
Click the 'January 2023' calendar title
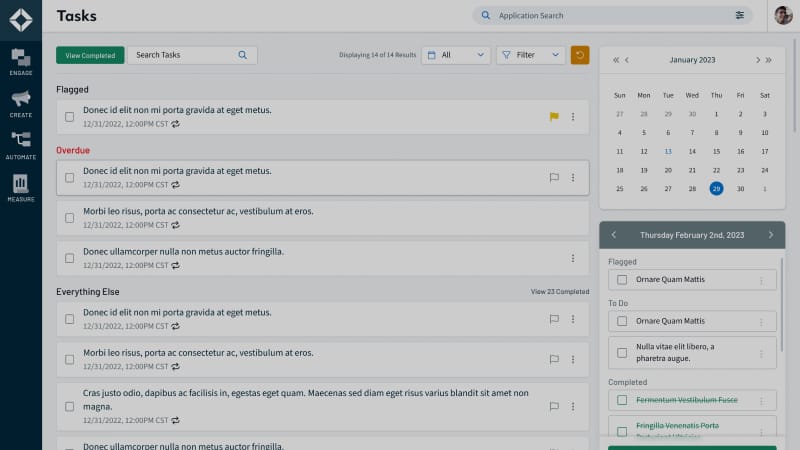[x=692, y=60]
